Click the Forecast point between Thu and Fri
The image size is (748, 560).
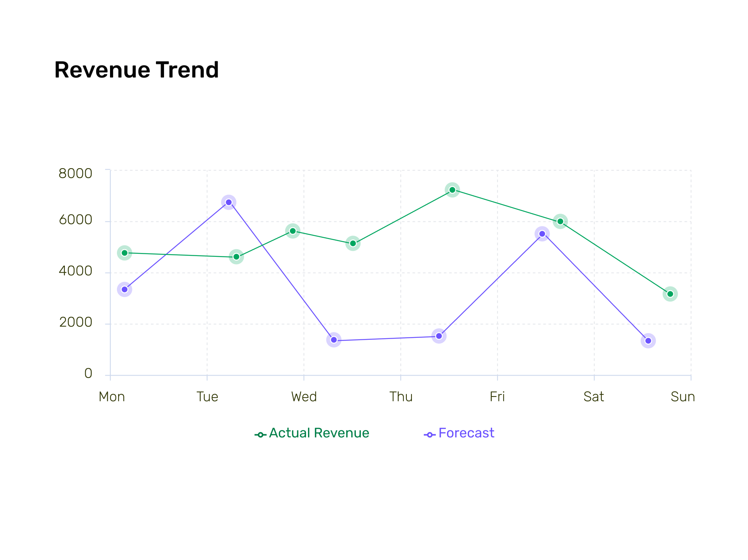[x=439, y=336]
